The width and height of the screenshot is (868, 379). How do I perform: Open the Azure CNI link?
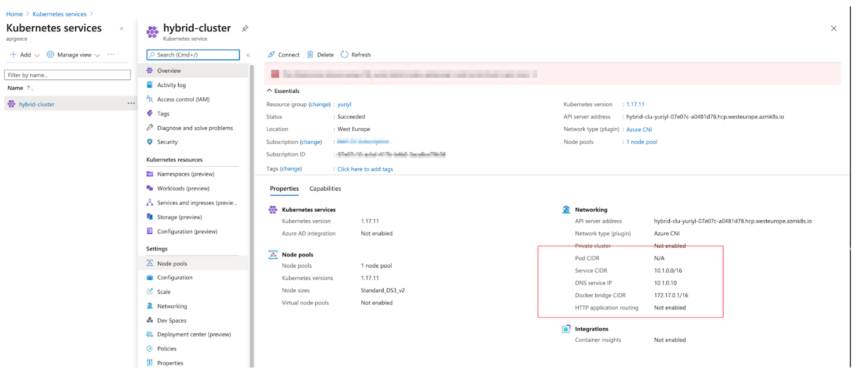click(x=639, y=129)
